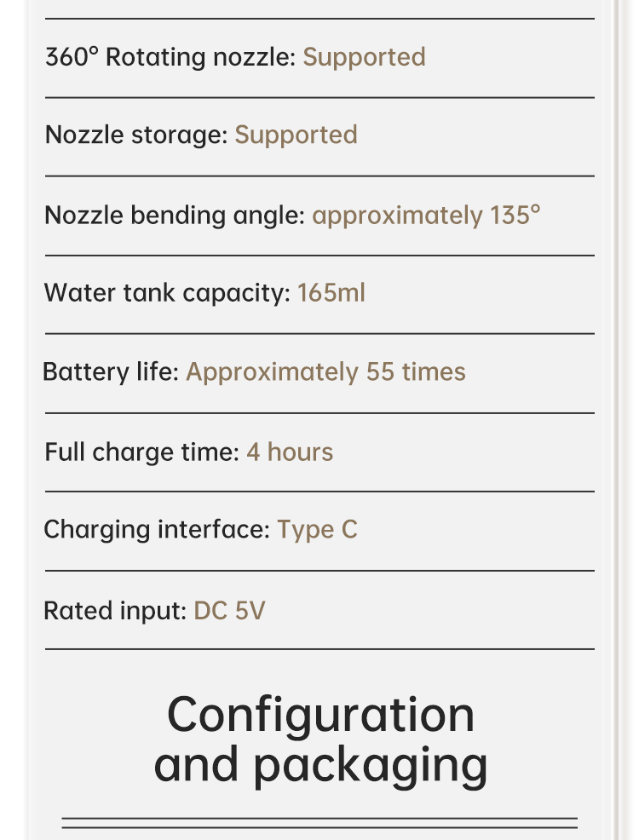Click the 'and packaging' heading line
Viewport: 639px width, 840px height.
(320, 764)
